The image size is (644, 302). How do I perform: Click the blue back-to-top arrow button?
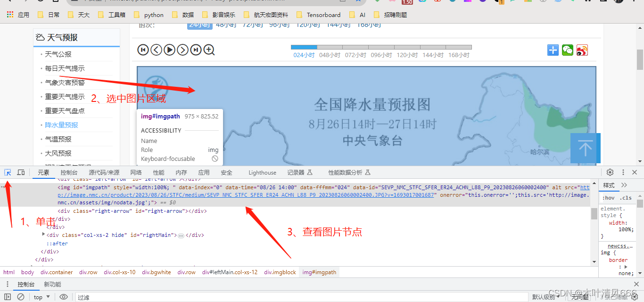tap(585, 148)
